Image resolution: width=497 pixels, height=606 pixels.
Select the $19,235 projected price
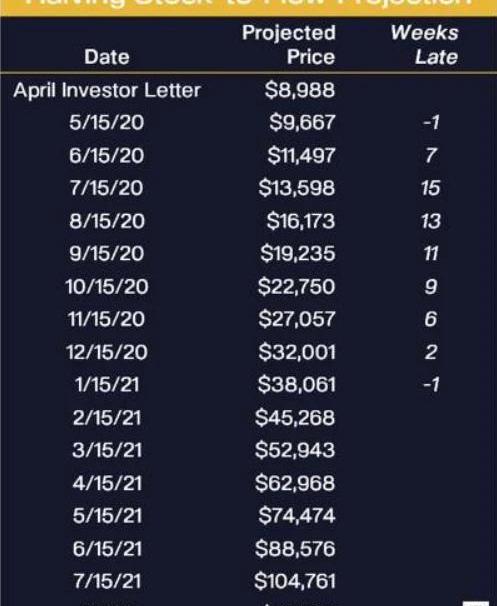click(298, 254)
